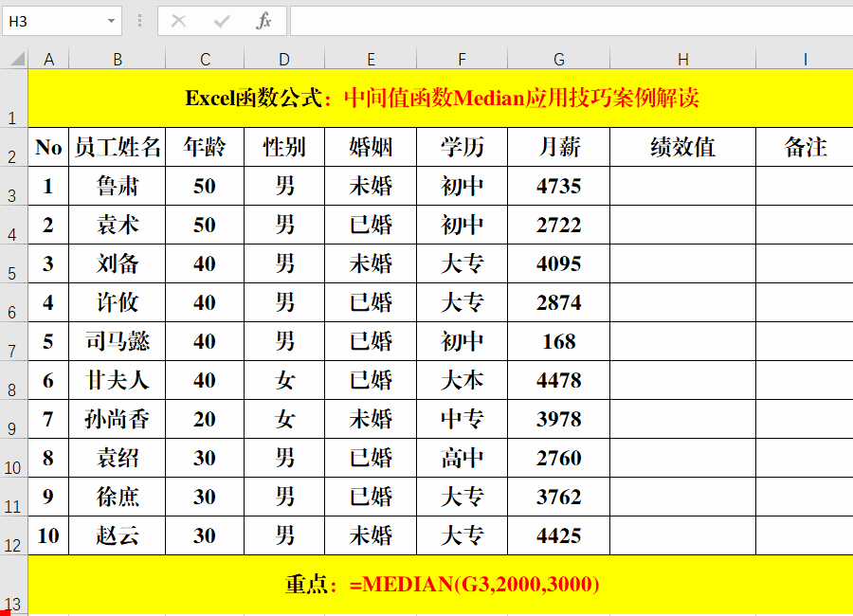
Task: Click the 年龄 header cell
Action: (x=205, y=147)
